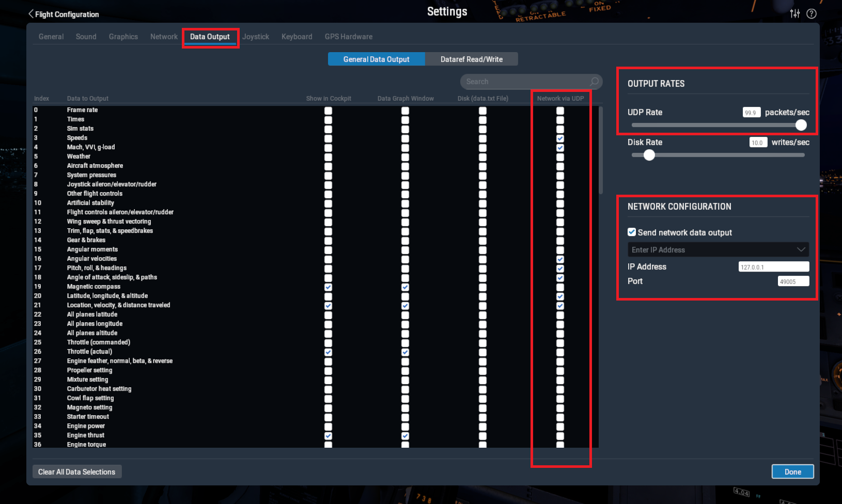Expand the Enter IP Address dropdown

click(801, 250)
